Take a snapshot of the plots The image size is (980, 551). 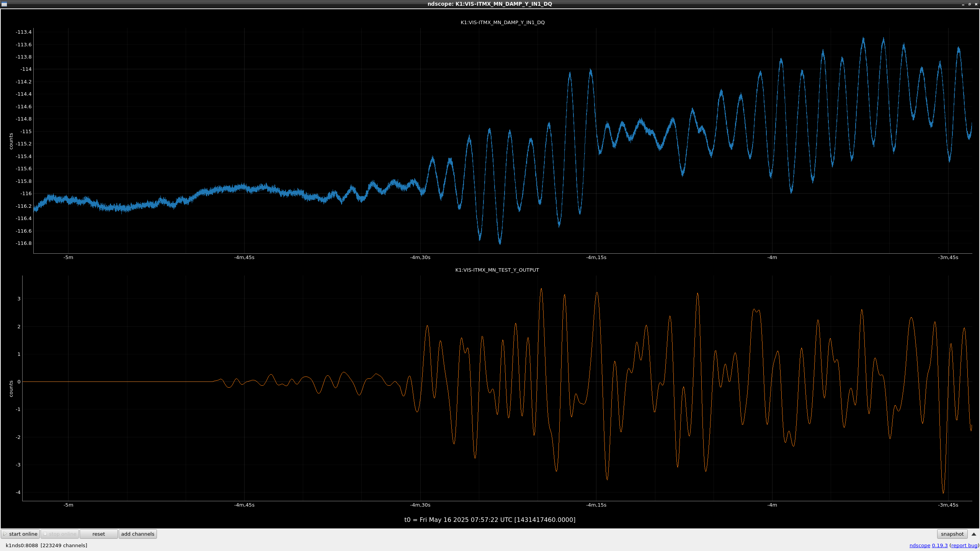[952, 534]
